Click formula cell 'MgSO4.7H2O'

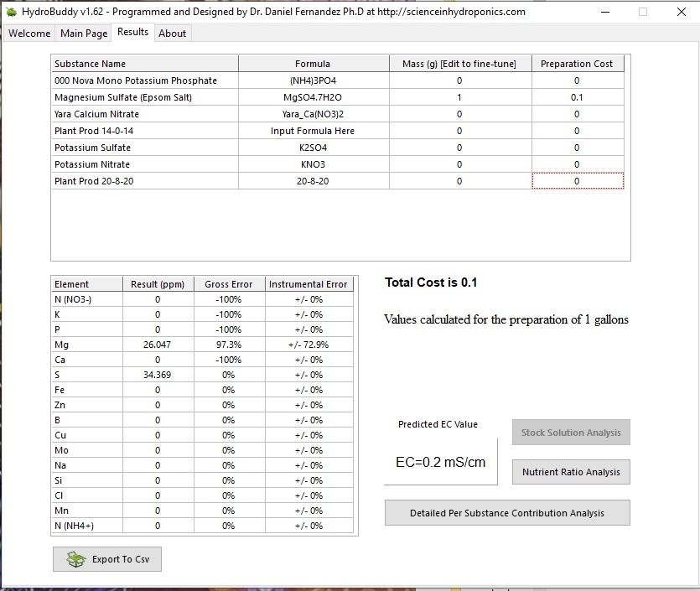(313, 97)
